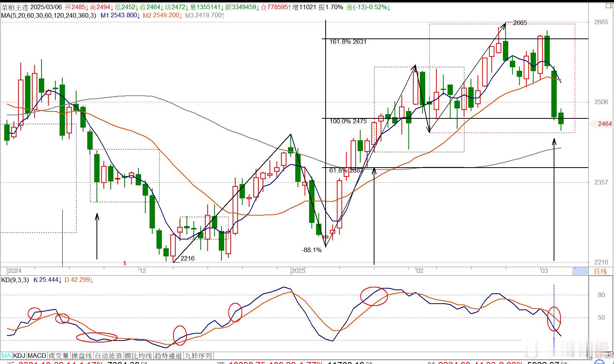Click the 02 month marker on timeline
This screenshot has height=364, width=614.
click(419, 271)
